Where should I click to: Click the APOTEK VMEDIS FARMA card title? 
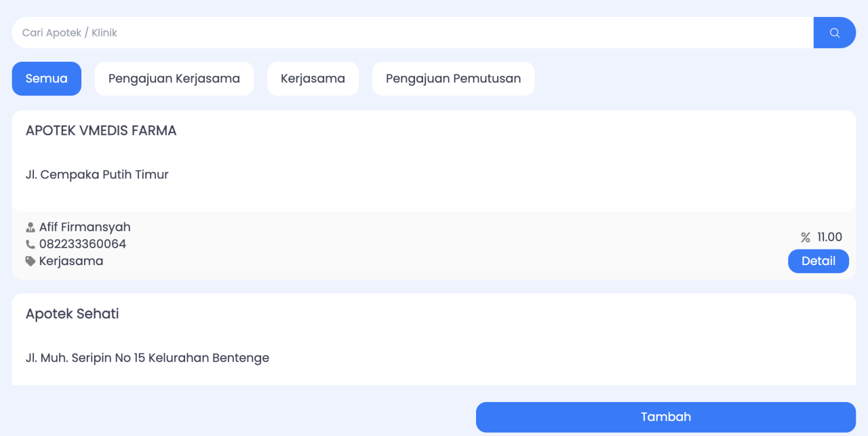[101, 131]
